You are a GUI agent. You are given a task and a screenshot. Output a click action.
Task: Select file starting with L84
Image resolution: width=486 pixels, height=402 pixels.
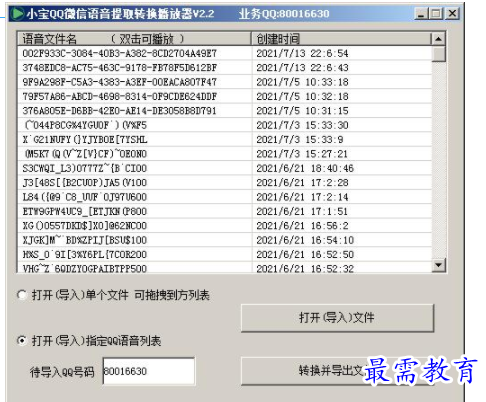[x=85, y=197]
